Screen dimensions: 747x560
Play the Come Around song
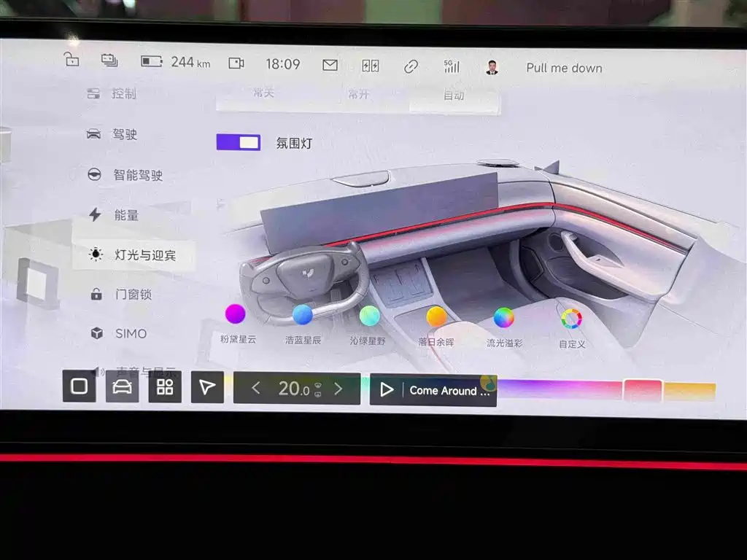pos(387,390)
